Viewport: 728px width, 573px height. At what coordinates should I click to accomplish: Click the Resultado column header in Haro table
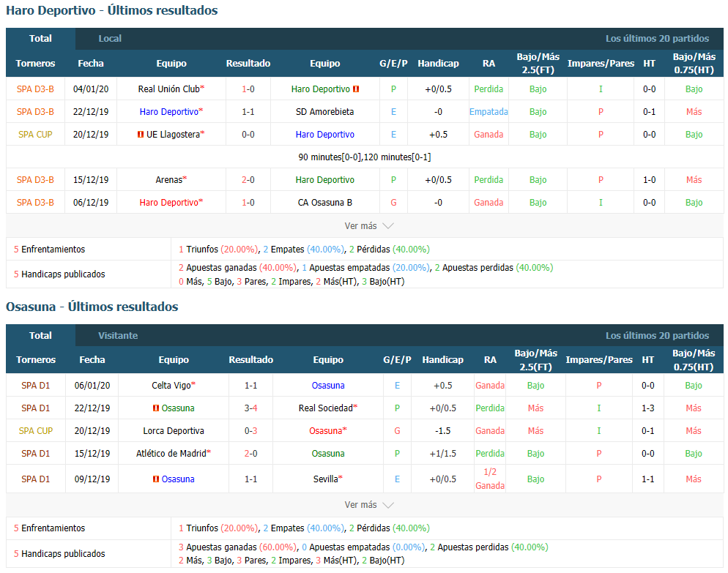click(248, 64)
